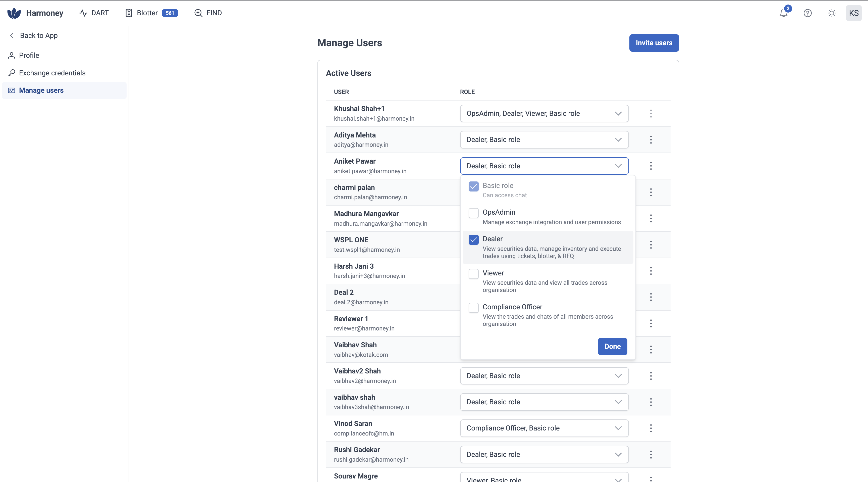The height and width of the screenshot is (482, 868).
Task: Open Exchange credentials in sidebar
Action: point(52,73)
